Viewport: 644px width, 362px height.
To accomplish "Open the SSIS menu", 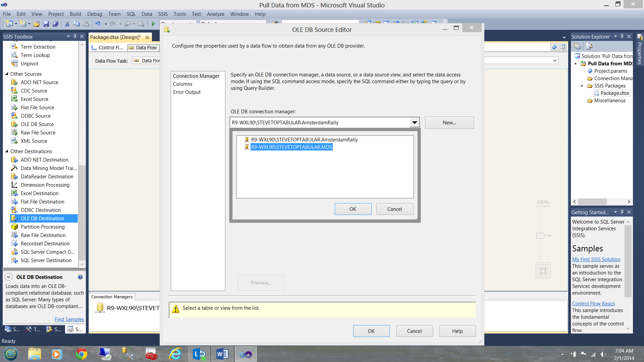I will (x=163, y=14).
